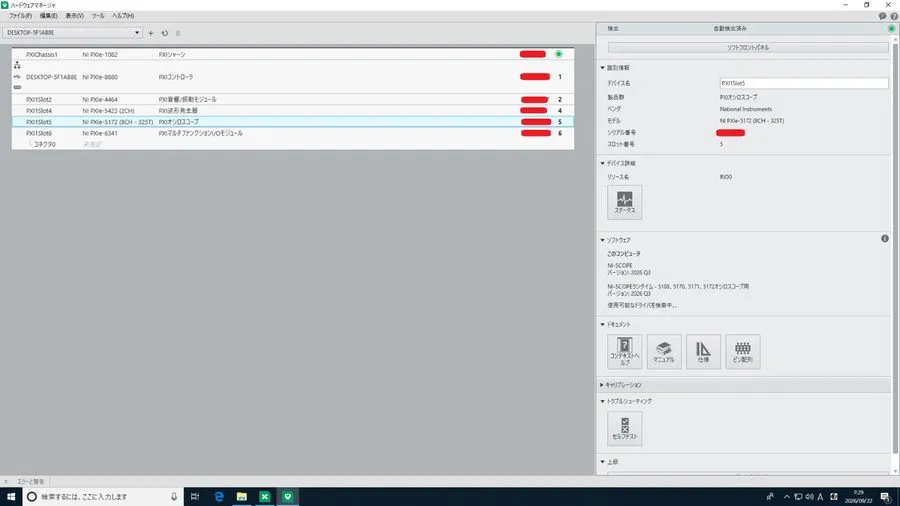Collapse the デバイス詳細 section
This screenshot has width=900, height=506.
(603, 164)
